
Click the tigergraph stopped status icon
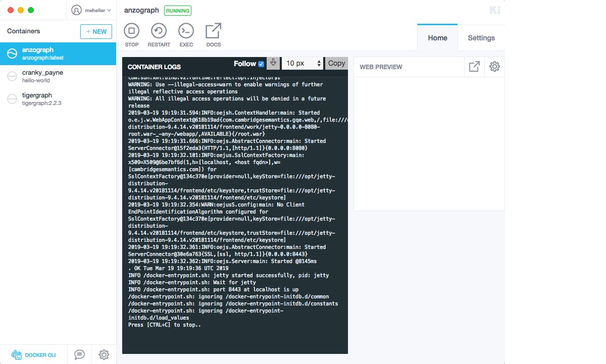click(x=12, y=99)
